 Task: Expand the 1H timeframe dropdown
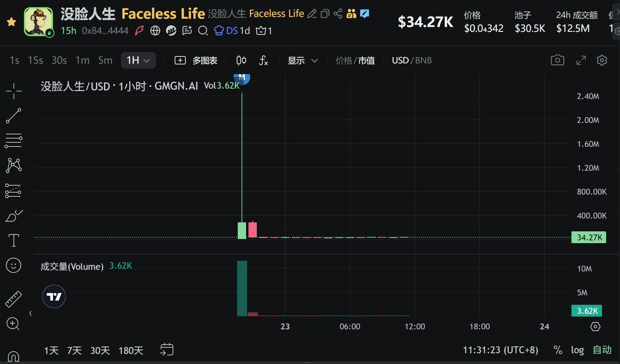[x=138, y=60]
